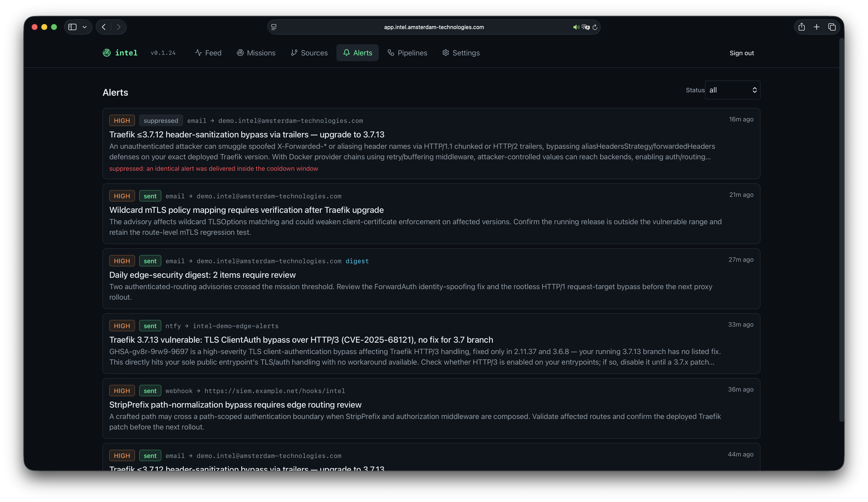Show the tab overview icon
The image size is (868, 502).
pyautogui.click(x=832, y=27)
